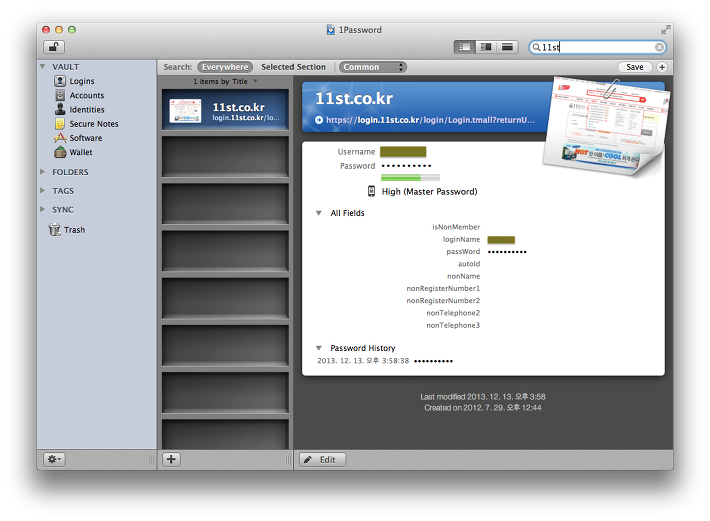Click the 11st.co.kr title in detail header
Image resolution: width=710 pixels, height=521 pixels.
(x=354, y=98)
